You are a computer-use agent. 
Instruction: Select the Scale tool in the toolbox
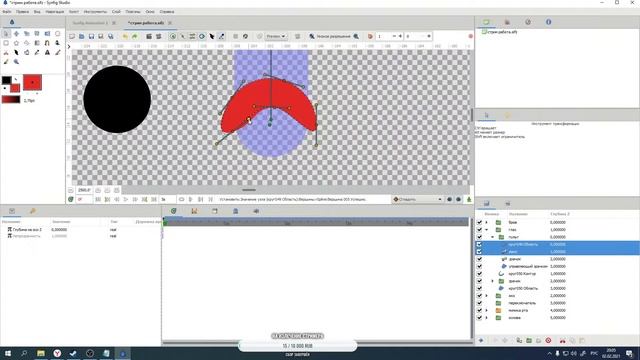click(27, 33)
